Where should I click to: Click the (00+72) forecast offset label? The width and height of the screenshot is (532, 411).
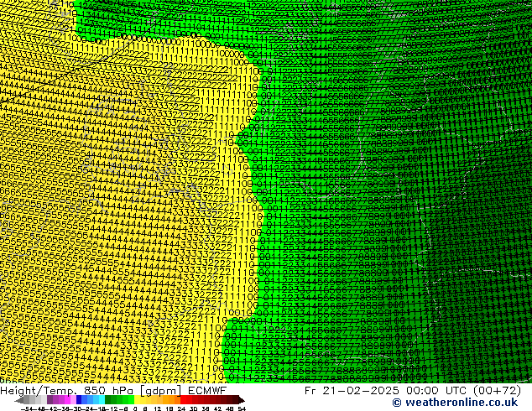coord(497,391)
